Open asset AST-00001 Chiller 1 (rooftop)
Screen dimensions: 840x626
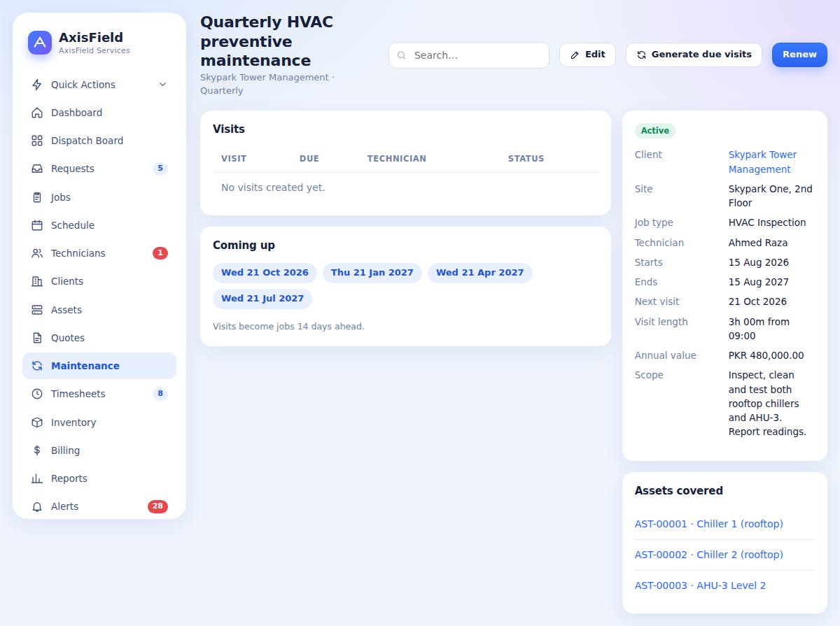pyautogui.click(x=709, y=524)
